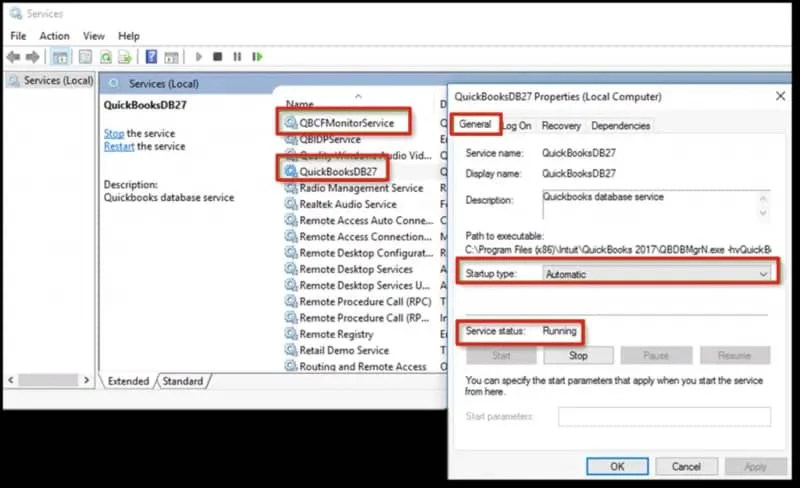Select Retail Demo Service row

click(x=344, y=351)
